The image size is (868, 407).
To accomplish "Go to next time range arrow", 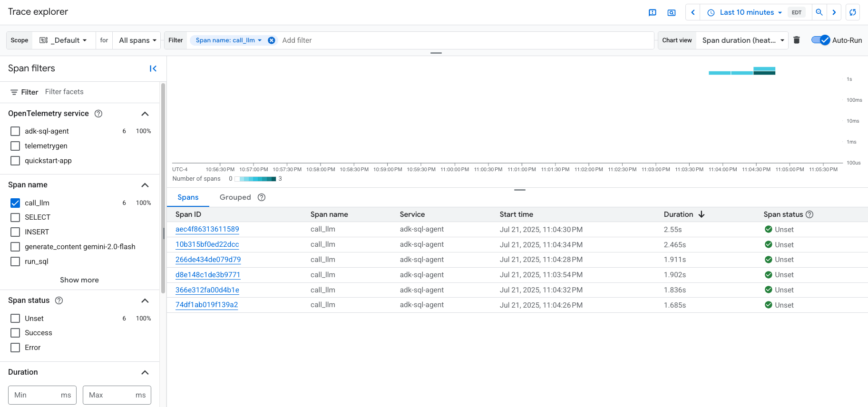I will pyautogui.click(x=834, y=12).
